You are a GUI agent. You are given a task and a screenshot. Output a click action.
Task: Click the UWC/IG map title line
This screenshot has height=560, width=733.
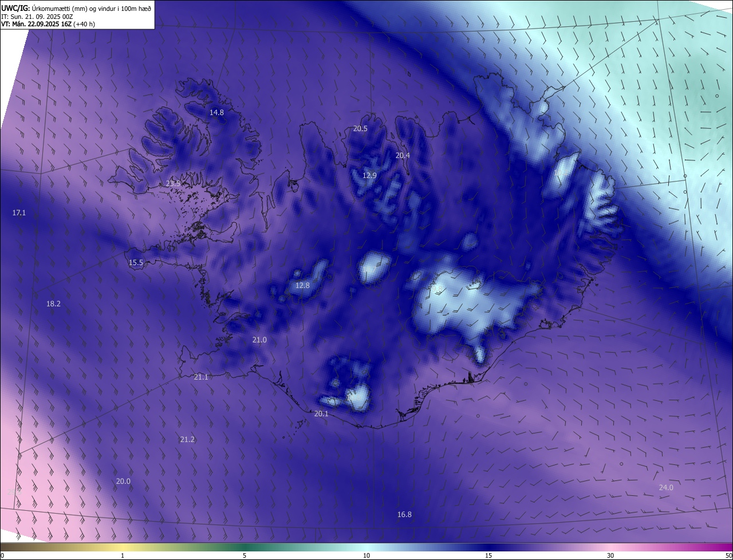pyautogui.click(x=76, y=7)
